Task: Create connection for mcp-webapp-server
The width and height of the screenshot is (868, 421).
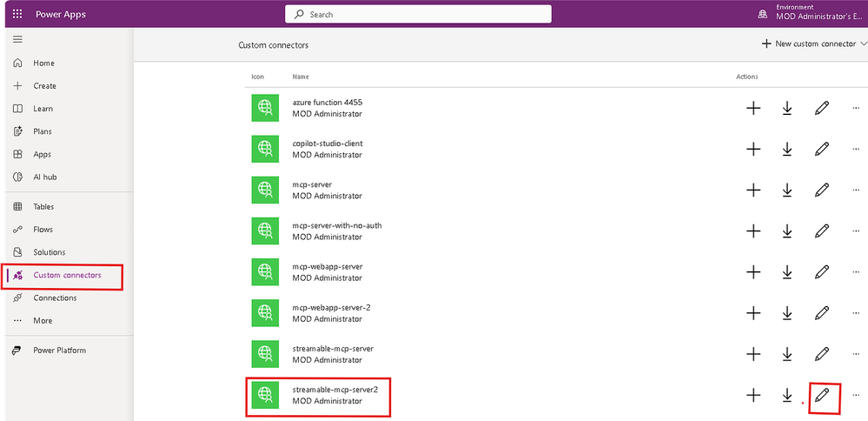Action: [752, 272]
